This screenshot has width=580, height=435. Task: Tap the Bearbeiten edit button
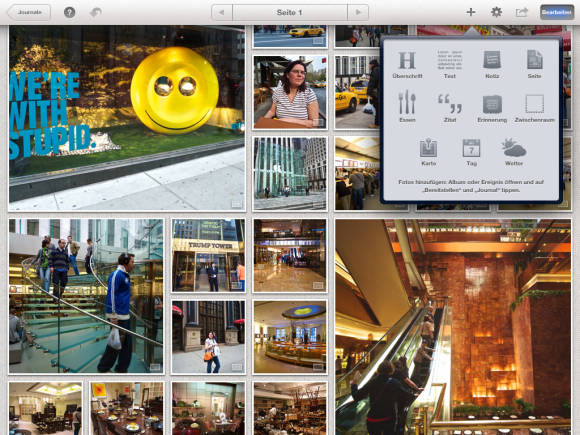pyautogui.click(x=557, y=12)
